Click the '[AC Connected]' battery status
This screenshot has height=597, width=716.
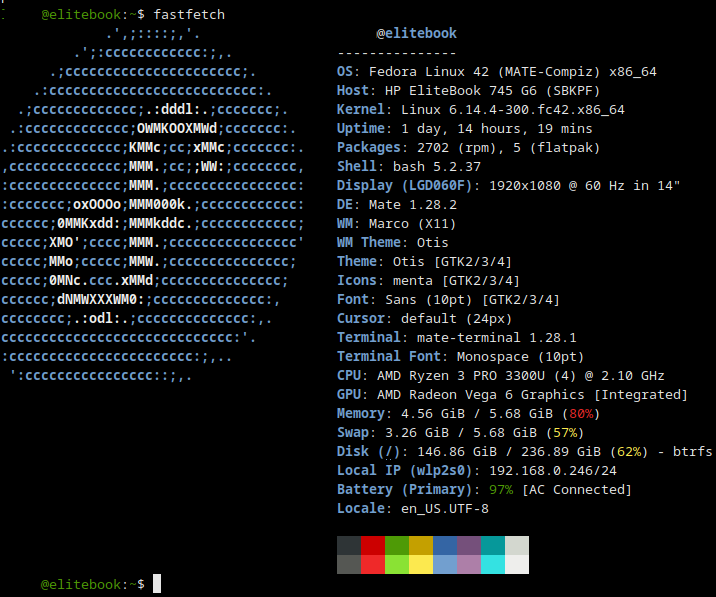coord(577,490)
